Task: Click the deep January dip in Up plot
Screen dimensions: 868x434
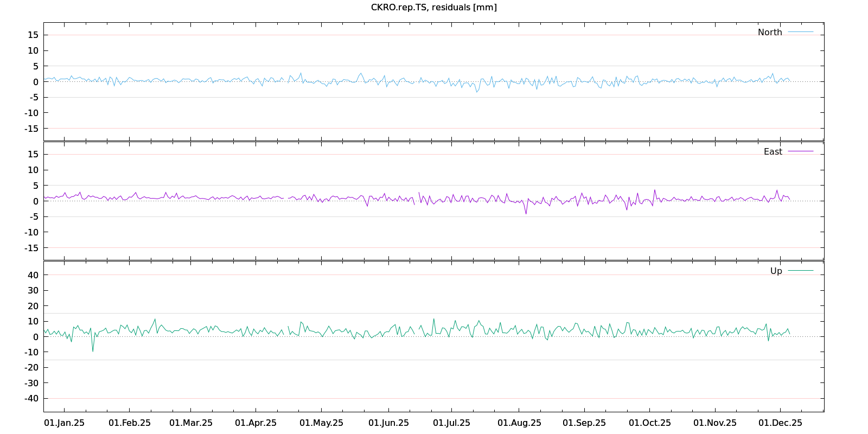Action: pos(92,350)
